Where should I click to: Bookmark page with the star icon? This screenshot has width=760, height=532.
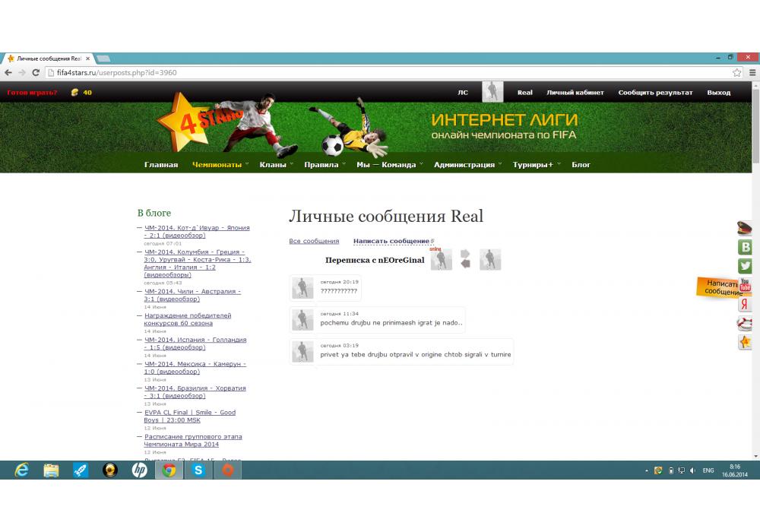point(736,73)
